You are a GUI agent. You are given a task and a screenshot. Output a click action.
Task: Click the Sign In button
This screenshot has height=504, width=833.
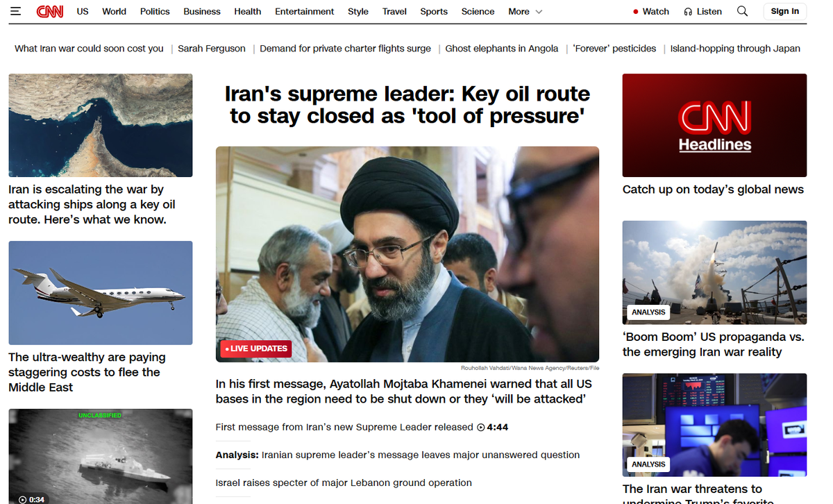[x=784, y=11]
